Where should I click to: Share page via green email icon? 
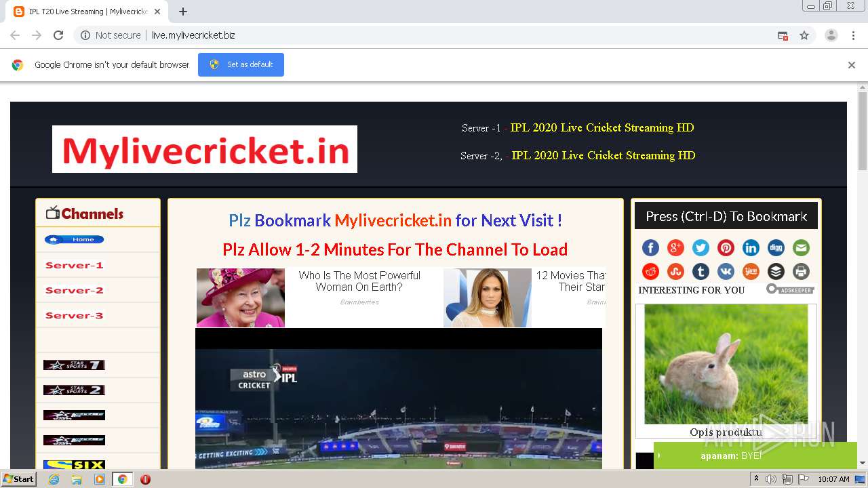tap(801, 247)
